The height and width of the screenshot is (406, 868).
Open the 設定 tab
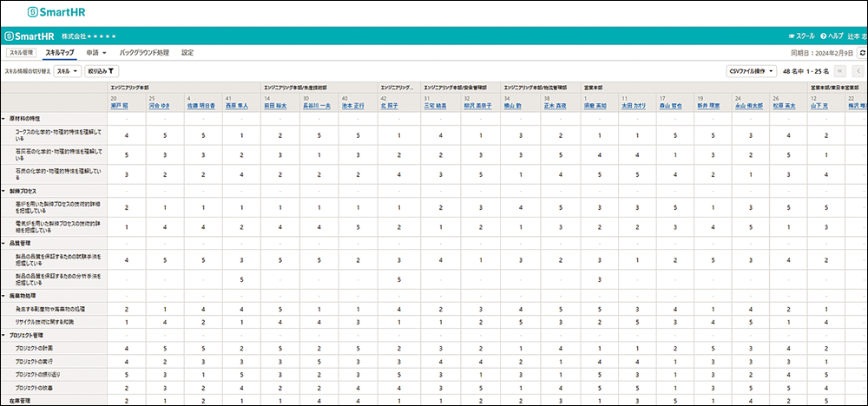pos(187,52)
